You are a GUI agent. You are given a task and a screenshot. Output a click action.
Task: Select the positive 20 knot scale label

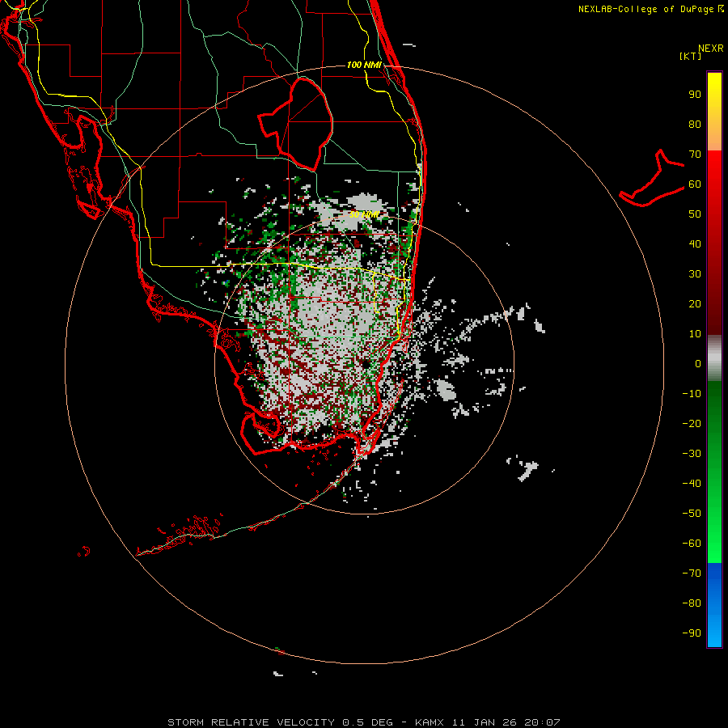(695, 304)
